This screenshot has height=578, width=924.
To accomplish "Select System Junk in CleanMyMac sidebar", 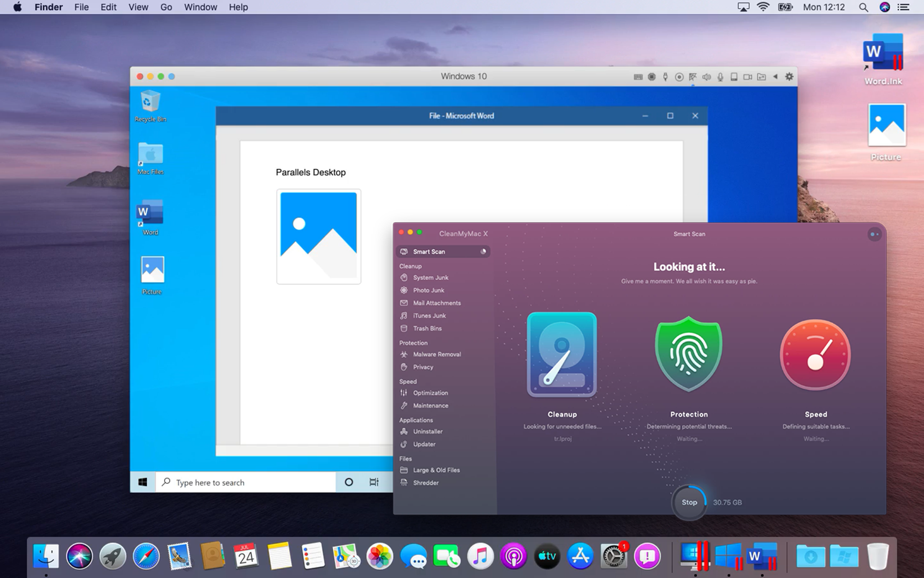I will click(x=430, y=277).
